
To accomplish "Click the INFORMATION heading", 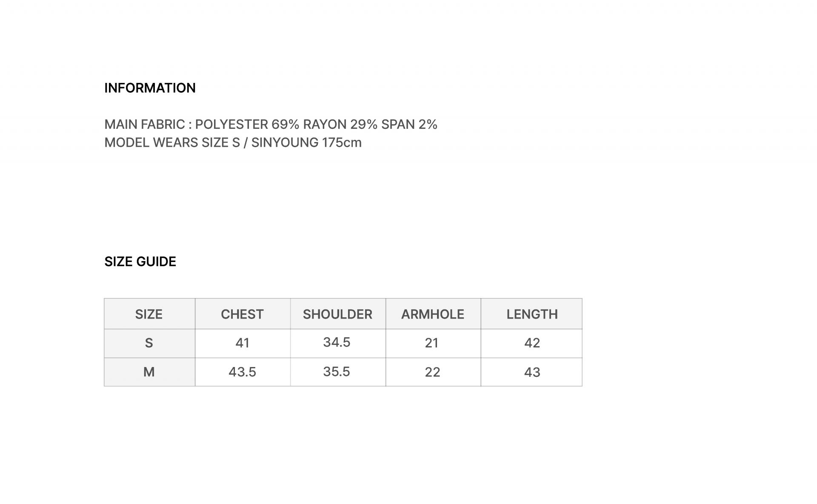I will (x=150, y=88).
